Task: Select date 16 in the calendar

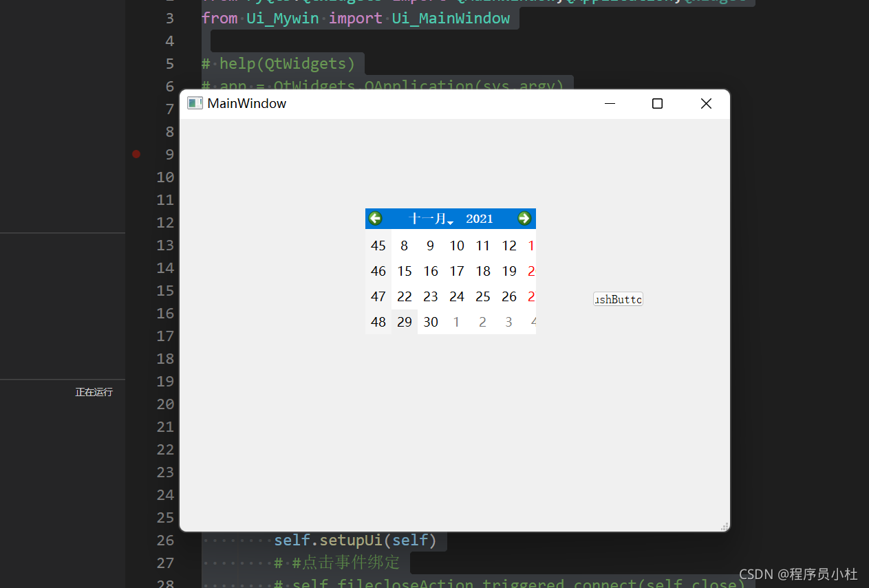Action: tap(431, 271)
